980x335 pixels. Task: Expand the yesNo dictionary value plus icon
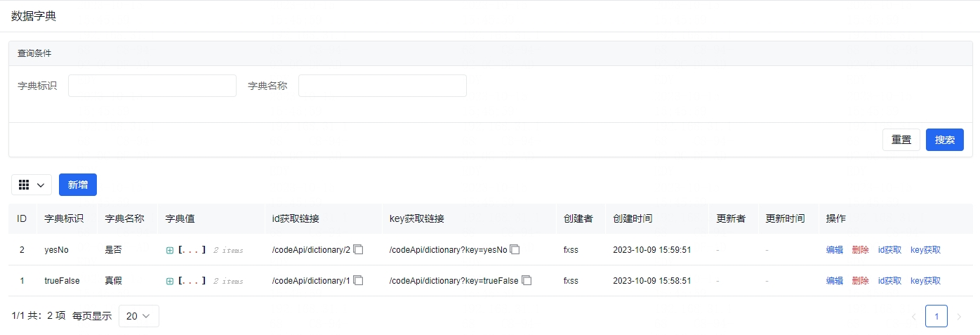click(170, 251)
